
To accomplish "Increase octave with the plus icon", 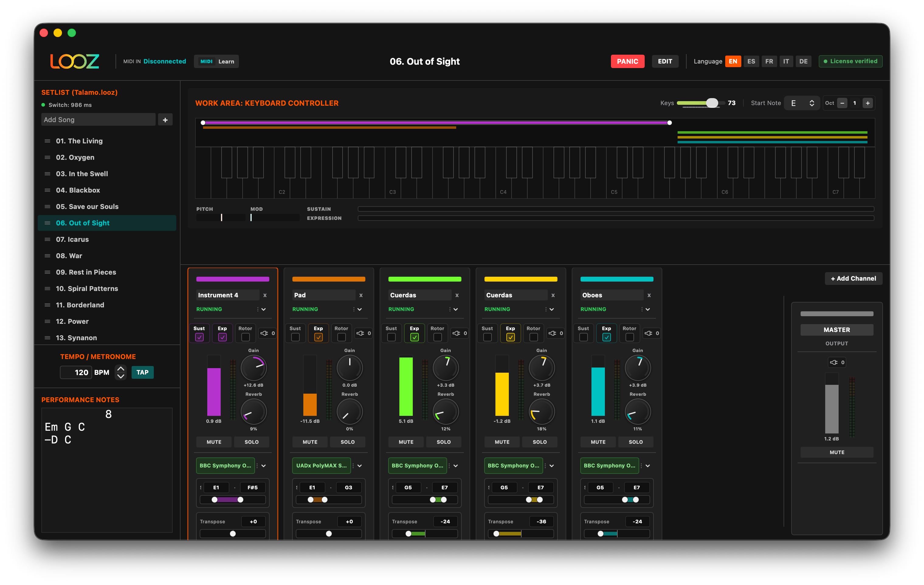I will (x=867, y=103).
